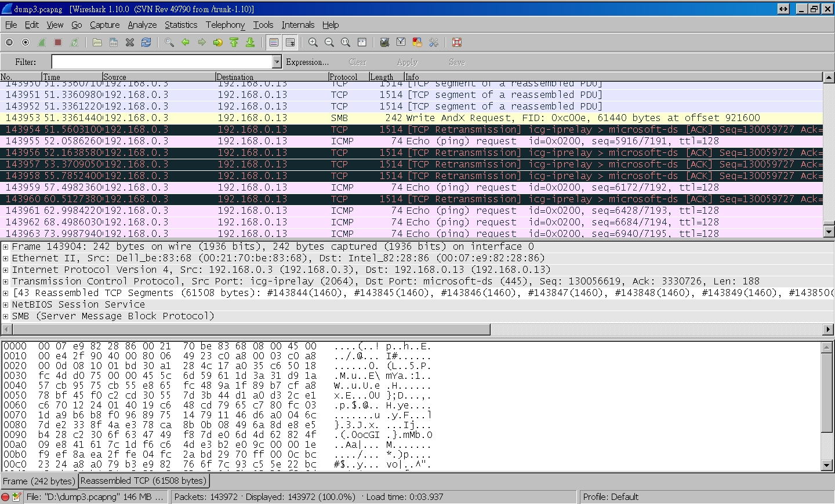This screenshot has height=504, width=835.
Task: Click the Save filter button
Action: 457,62
